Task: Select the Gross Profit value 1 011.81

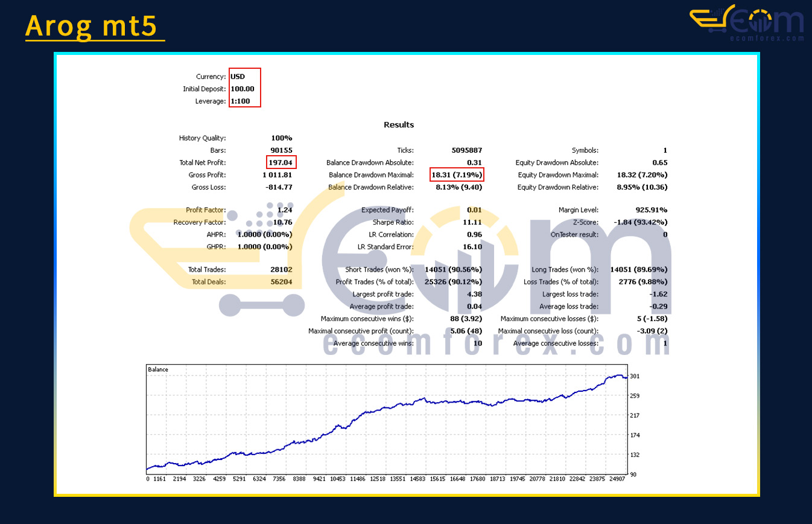Action: click(x=278, y=175)
